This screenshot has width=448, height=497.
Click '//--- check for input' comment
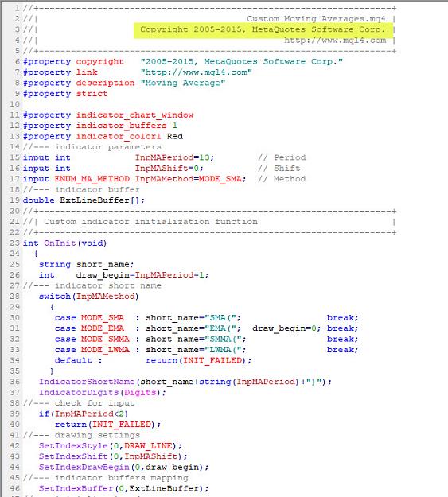(x=79, y=403)
